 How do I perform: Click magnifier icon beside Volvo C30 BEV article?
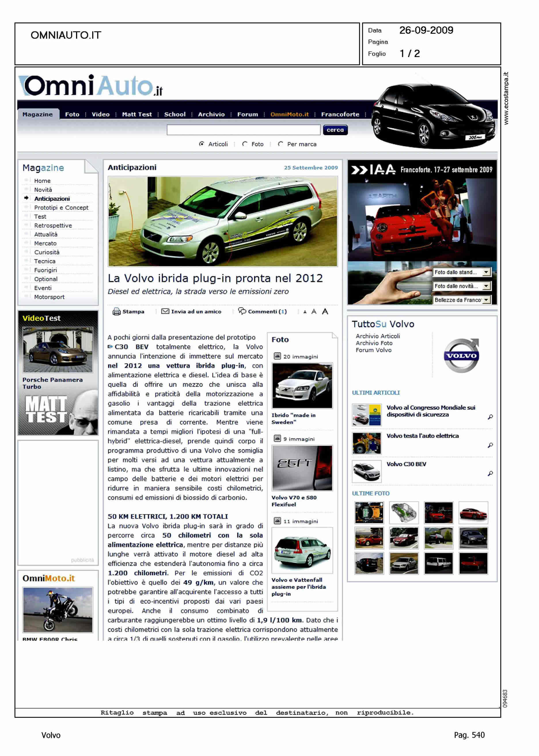tap(490, 473)
